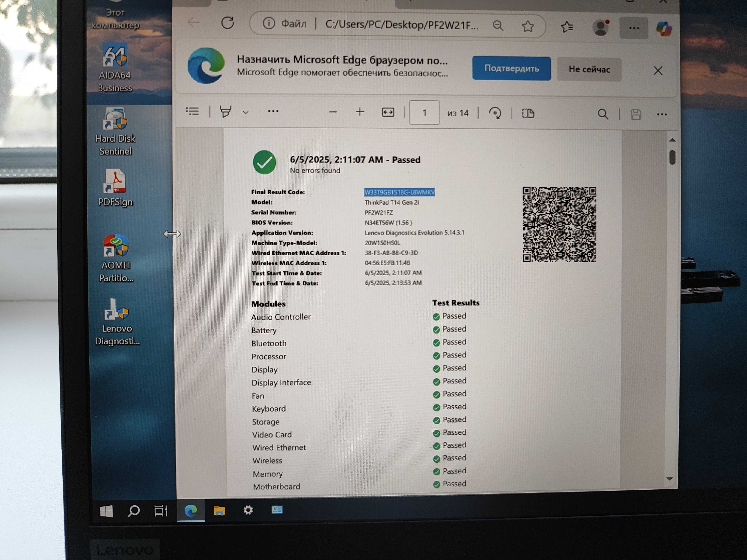The width and height of the screenshot is (747, 560).
Task: Click the Не сейчас button
Action: point(589,69)
